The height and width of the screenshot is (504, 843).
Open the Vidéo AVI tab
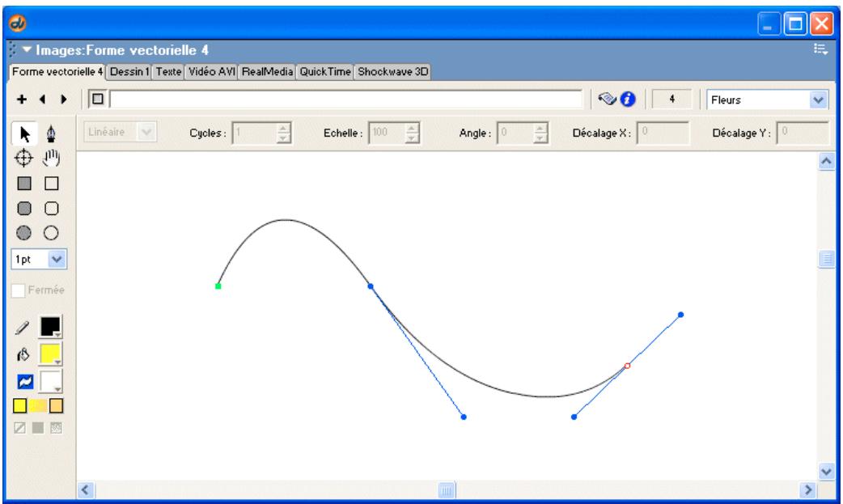(212, 71)
